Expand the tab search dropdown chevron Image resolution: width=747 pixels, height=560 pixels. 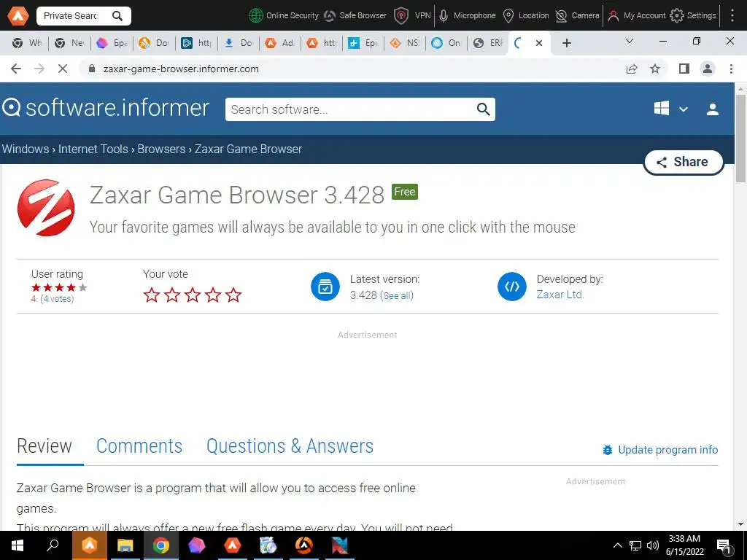coord(630,42)
